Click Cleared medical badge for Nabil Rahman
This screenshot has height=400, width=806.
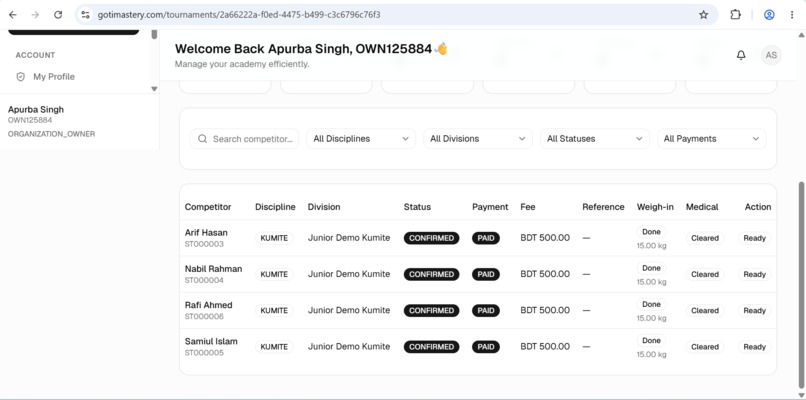705,275
